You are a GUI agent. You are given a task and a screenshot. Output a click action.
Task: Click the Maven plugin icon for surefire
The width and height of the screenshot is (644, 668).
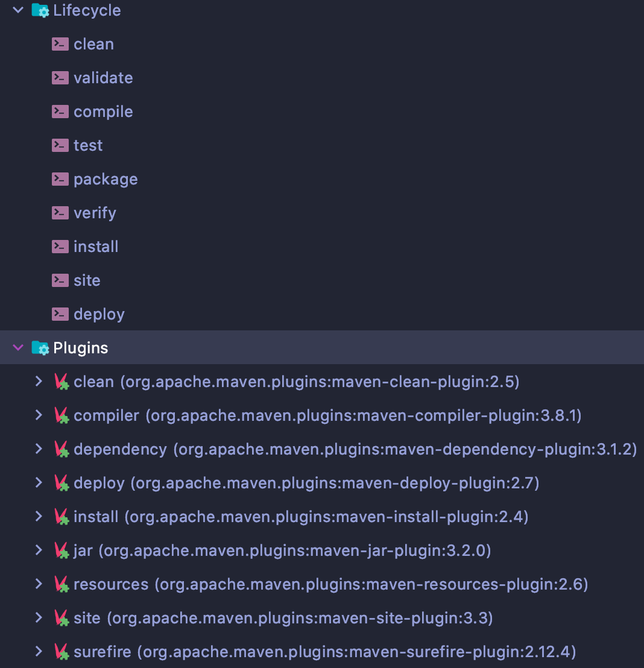tap(61, 652)
